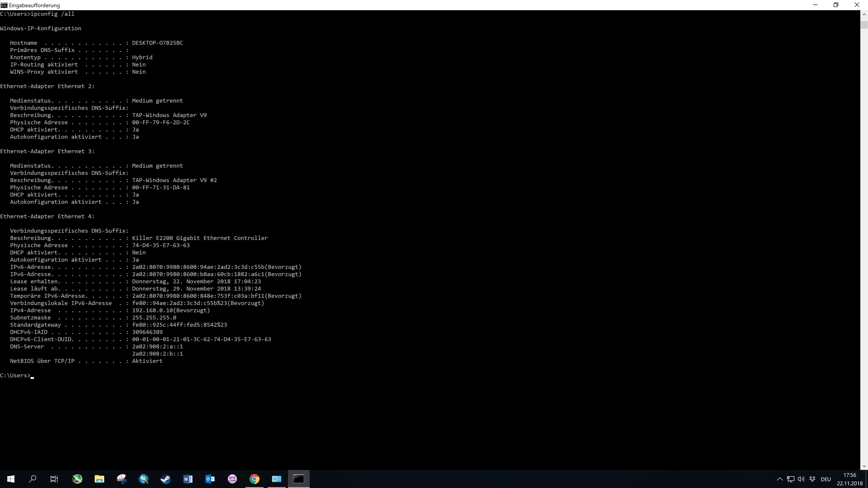This screenshot has width=868, height=488.
Task: Open Outlook from the taskbar
Action: (x=210, y=479)
